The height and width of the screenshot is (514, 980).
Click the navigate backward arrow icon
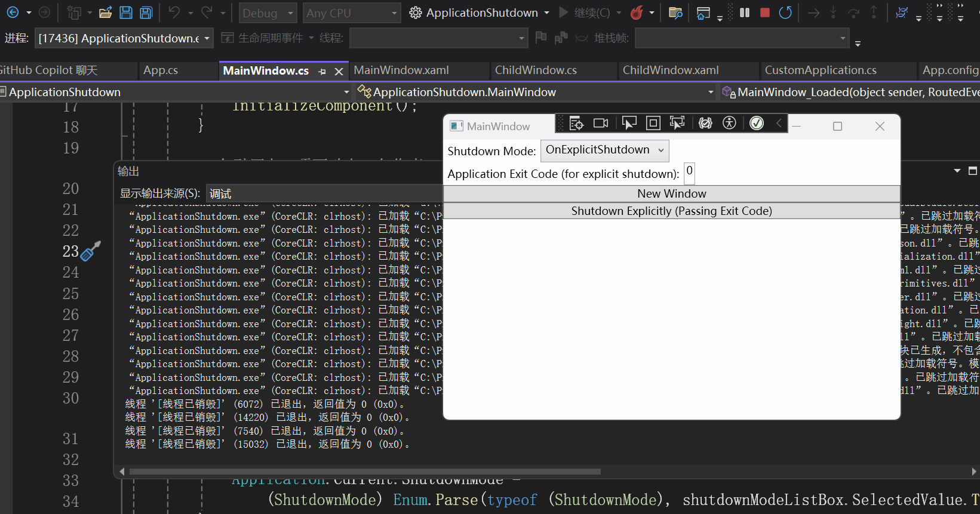(13, 13)
